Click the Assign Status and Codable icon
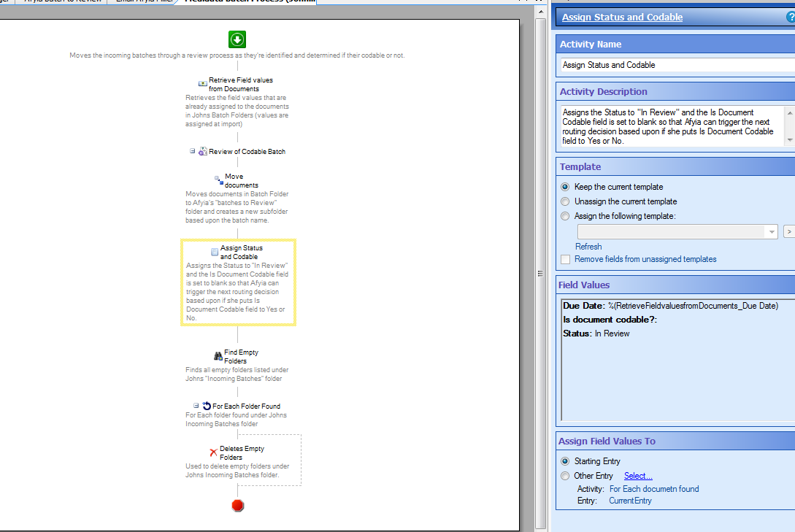The height and width of the screenshot is (532, 795). click(215, 252)
